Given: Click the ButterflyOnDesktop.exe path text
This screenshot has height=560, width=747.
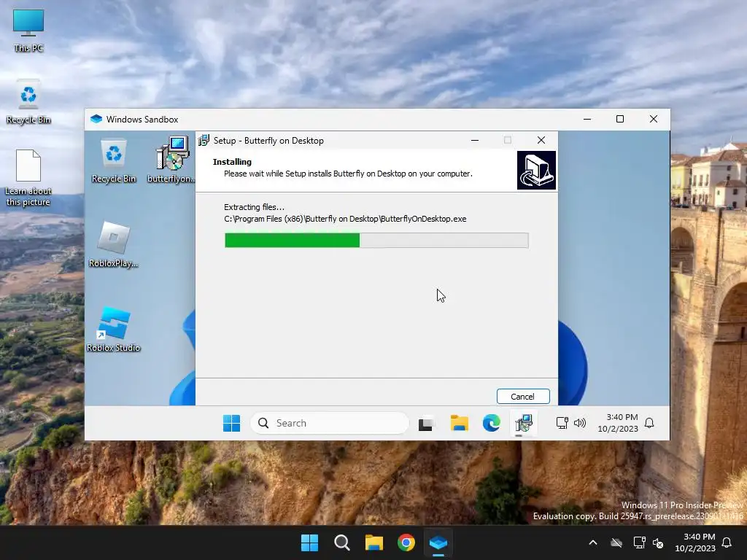Looking at the screenshot, I should pyautogui.click(x=345, y=219).
